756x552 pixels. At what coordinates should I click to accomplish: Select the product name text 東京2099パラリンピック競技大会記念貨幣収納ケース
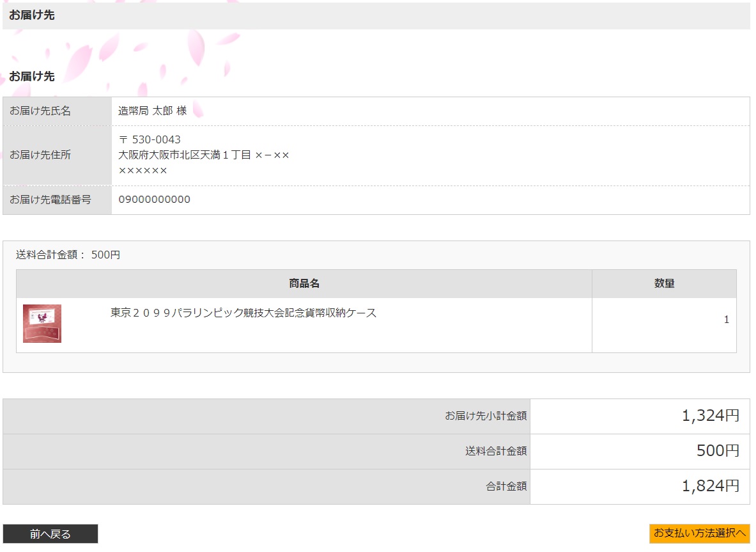(243, 313)
